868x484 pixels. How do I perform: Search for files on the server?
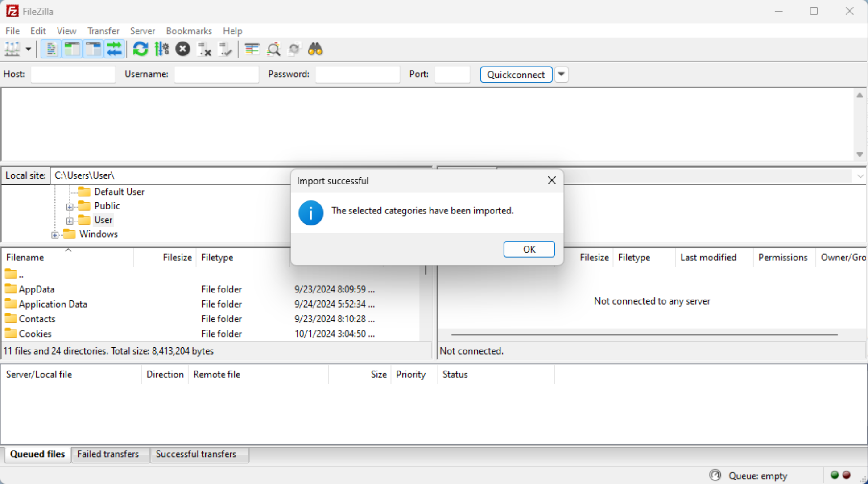[x=315, y=49]
